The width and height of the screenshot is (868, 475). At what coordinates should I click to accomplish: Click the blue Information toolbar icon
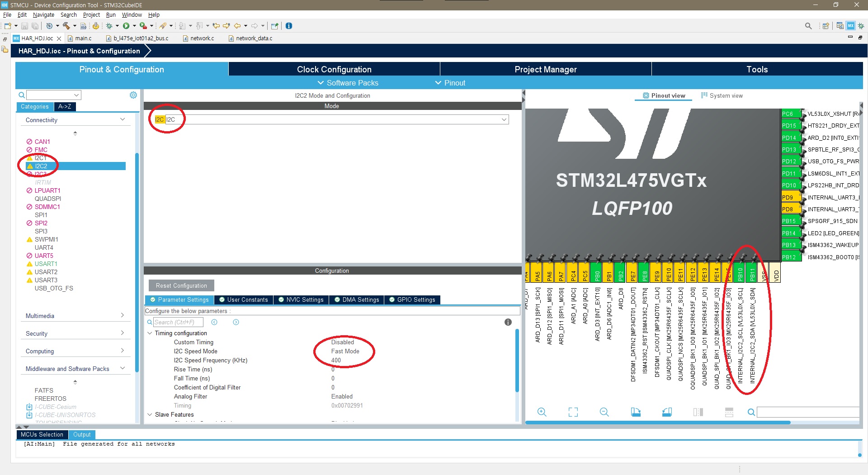289,26
